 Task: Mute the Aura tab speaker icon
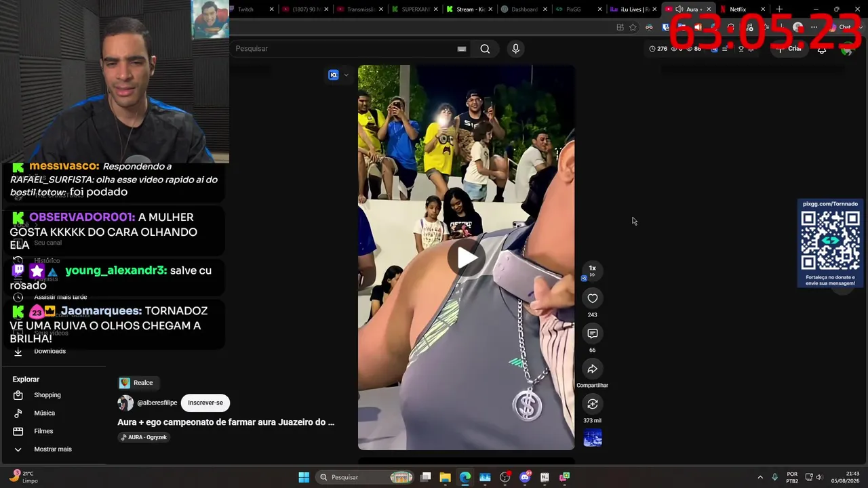click(679, 9)
